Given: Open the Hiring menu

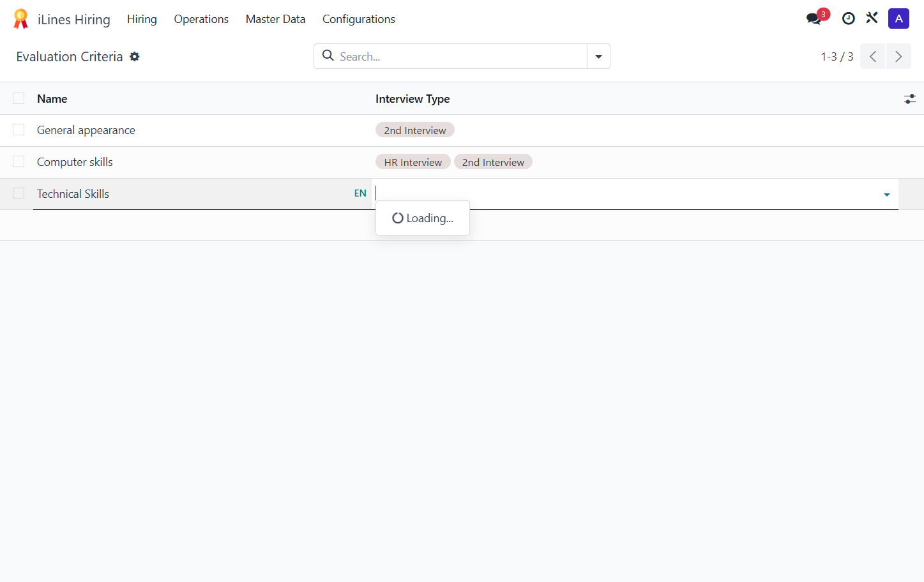Looking at the screenshot, I should pos(142,19).
